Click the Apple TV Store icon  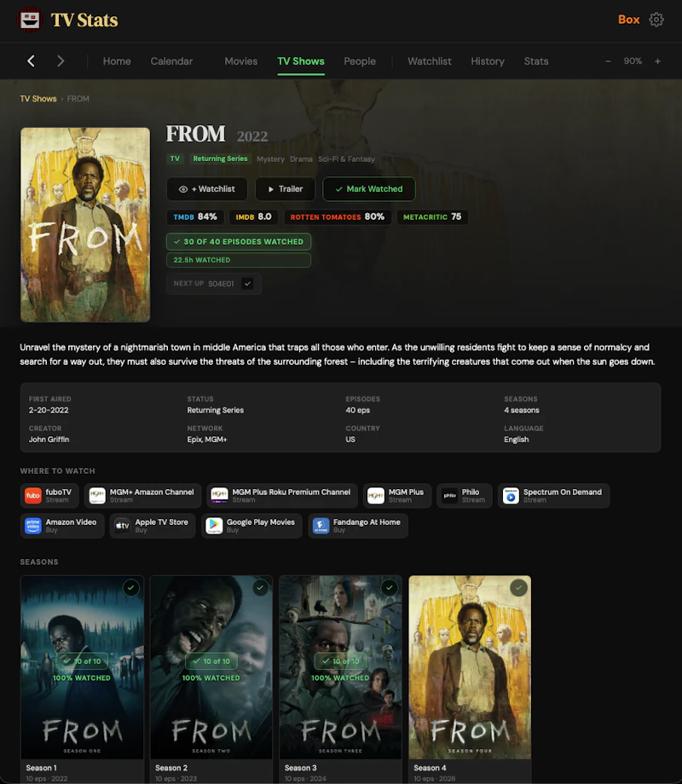123,526
